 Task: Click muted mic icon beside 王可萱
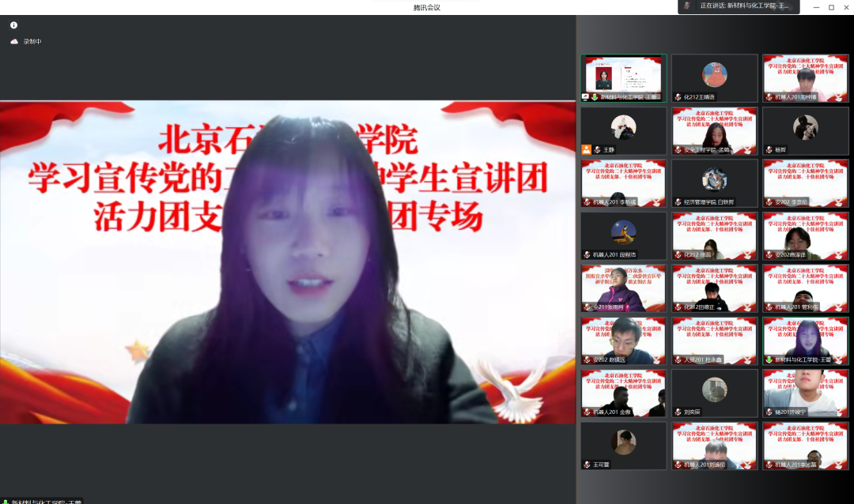pos(587,465)
